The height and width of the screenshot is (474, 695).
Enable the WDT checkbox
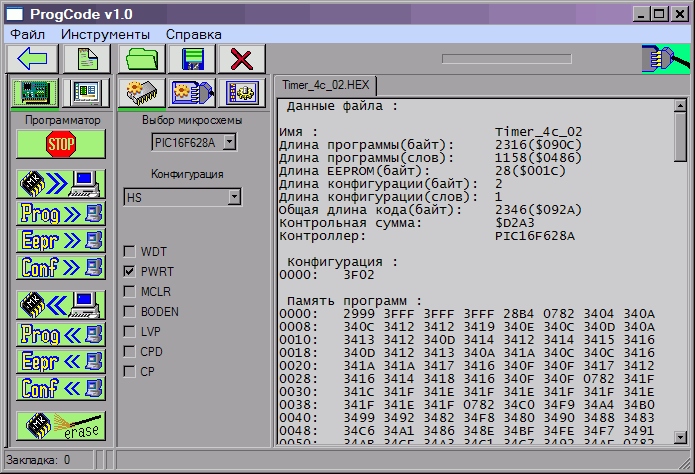129,251
